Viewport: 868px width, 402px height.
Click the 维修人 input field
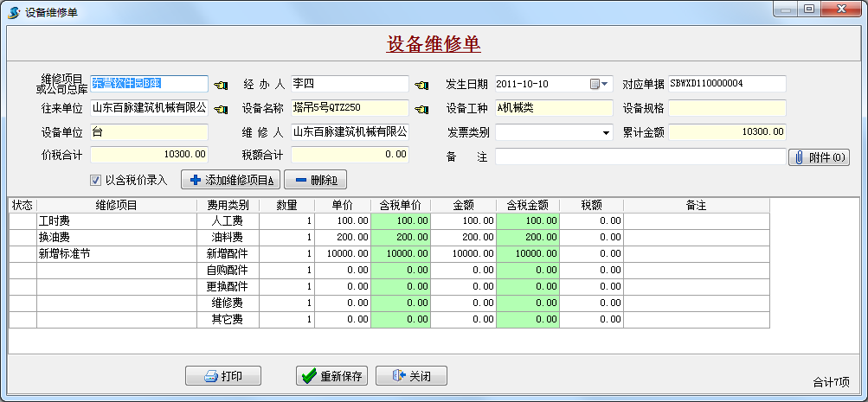(350, 132)
